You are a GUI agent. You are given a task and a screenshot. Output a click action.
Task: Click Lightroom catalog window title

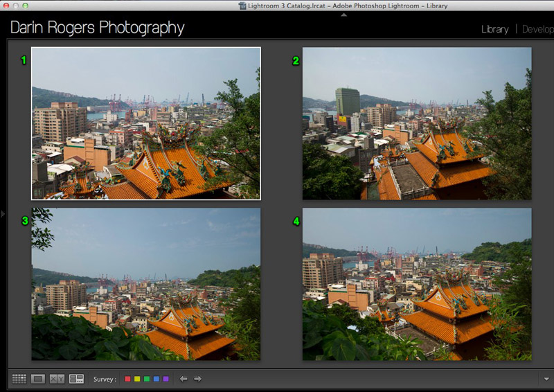coord(348,6)
